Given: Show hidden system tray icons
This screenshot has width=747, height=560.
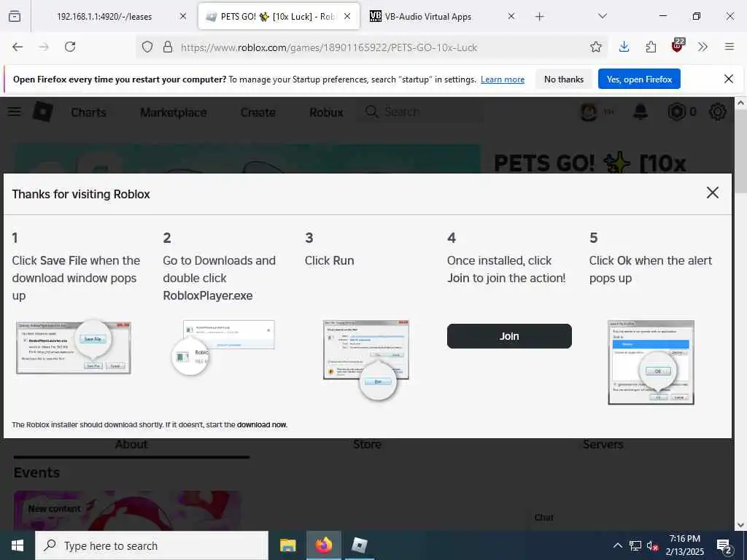Looking at the screenshot, I should 617,545.
